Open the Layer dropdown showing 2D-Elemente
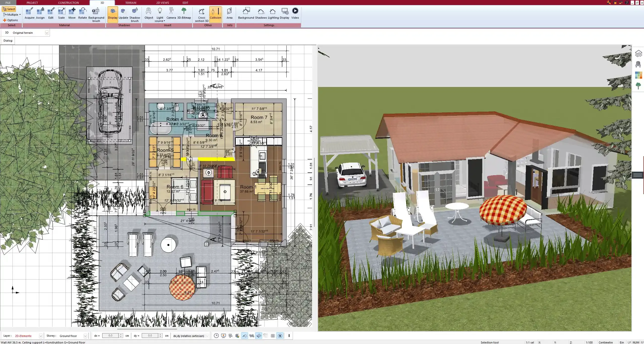The height and width of the screenshot is (344, 644). pyautogui.click(x=40, y=336)
